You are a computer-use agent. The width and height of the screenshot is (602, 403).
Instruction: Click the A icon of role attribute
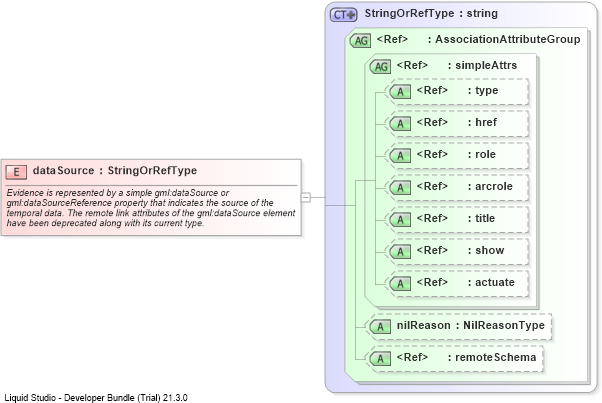click(x=400, y=155)
